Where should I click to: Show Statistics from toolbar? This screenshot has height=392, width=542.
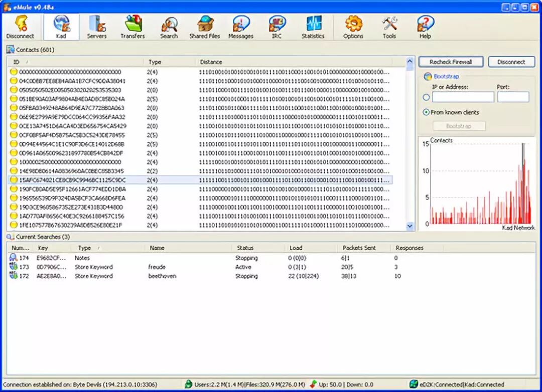tap(313, 27)
